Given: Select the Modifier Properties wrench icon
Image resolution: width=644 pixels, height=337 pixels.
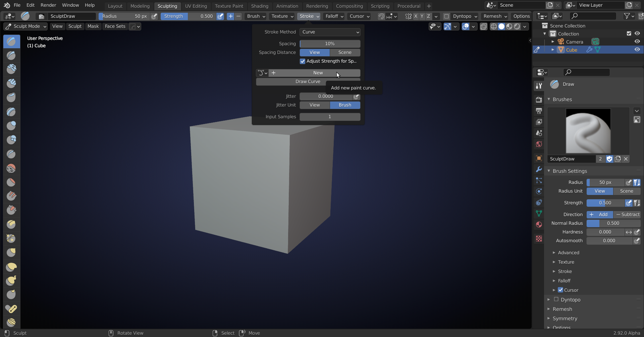Looking at the screenshot, I should [539, 169].
